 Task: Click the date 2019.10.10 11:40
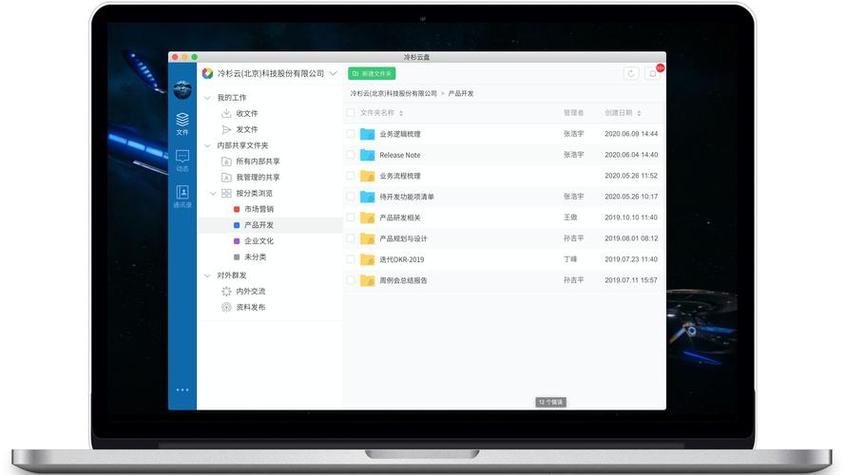click(631, 217)
